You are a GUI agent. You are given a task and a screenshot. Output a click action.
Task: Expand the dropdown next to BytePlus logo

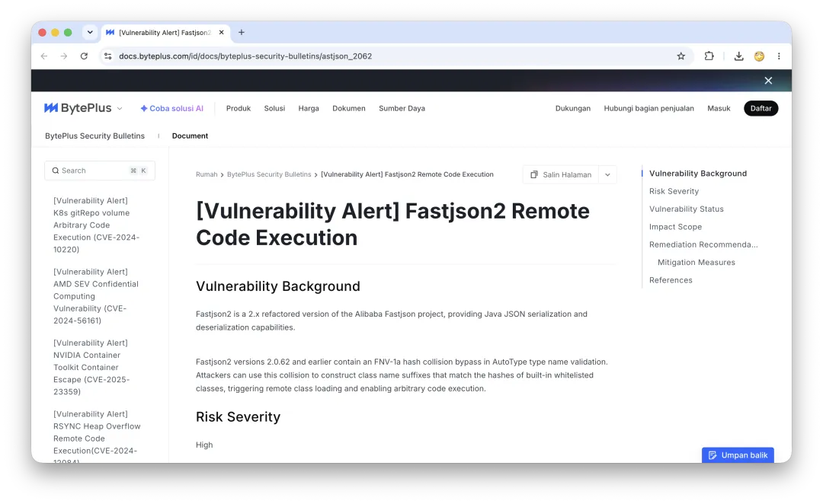coord(120,109)
